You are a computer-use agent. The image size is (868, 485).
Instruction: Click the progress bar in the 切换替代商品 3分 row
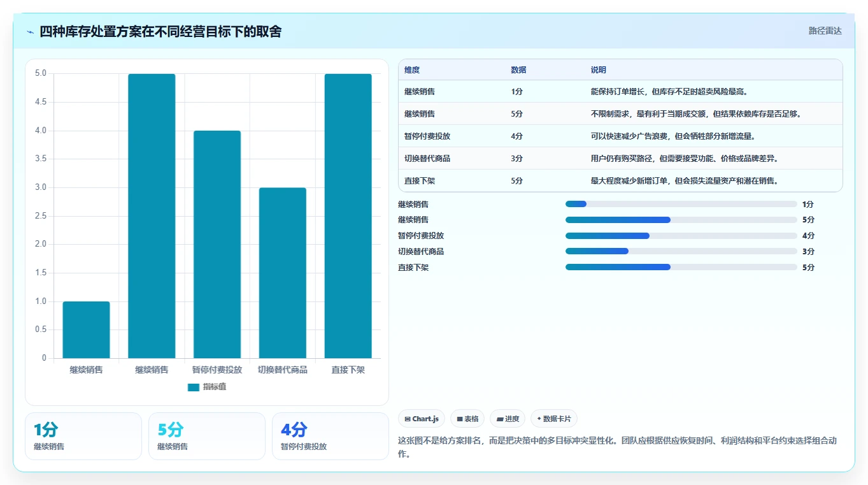(x=681, y=251)
